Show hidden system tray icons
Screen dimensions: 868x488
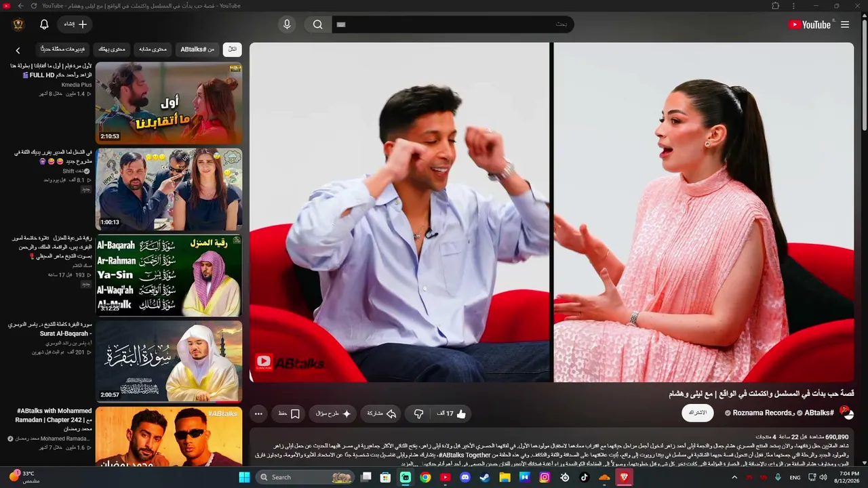pos(734,477)
